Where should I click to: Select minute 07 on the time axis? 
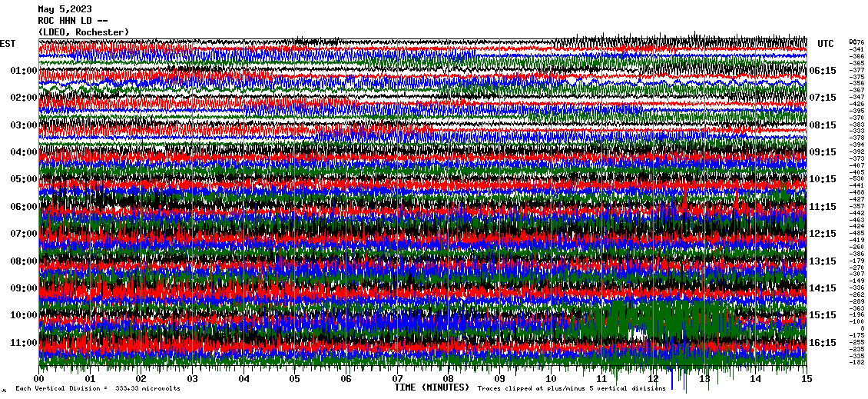[397, 379]
